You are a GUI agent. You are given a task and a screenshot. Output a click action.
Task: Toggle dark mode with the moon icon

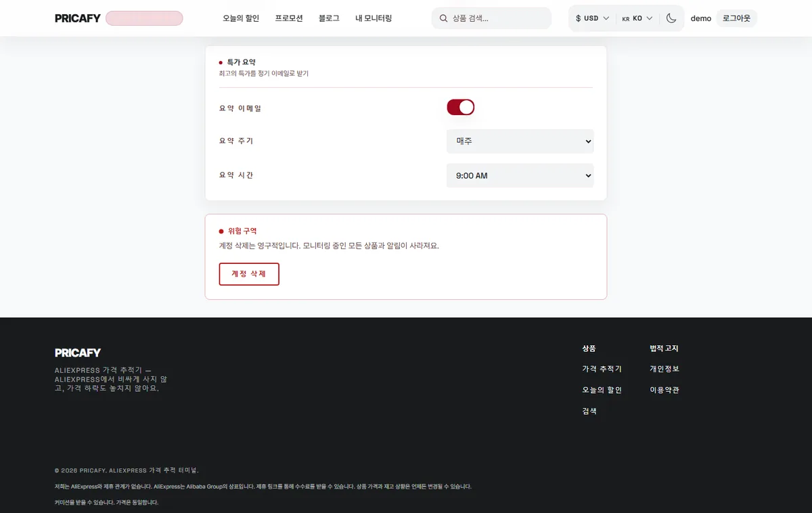(x=671, y=18)
